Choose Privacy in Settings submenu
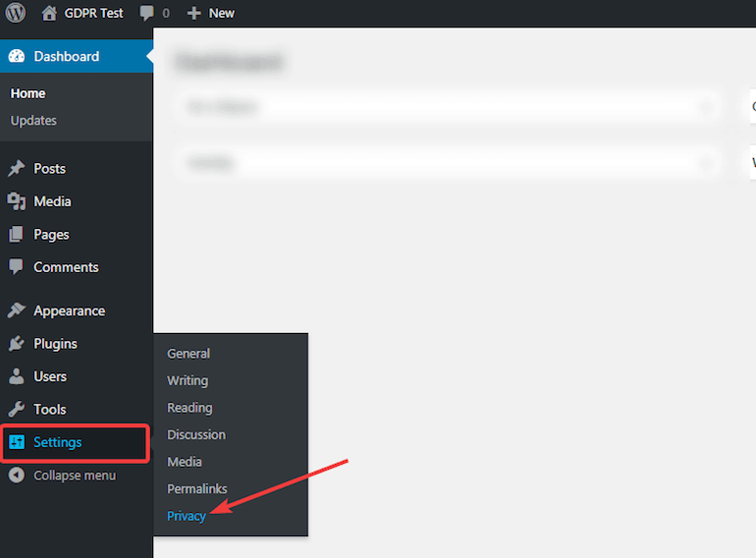The width and height of the screenshot is (756, 558). (x=187, y=516)
